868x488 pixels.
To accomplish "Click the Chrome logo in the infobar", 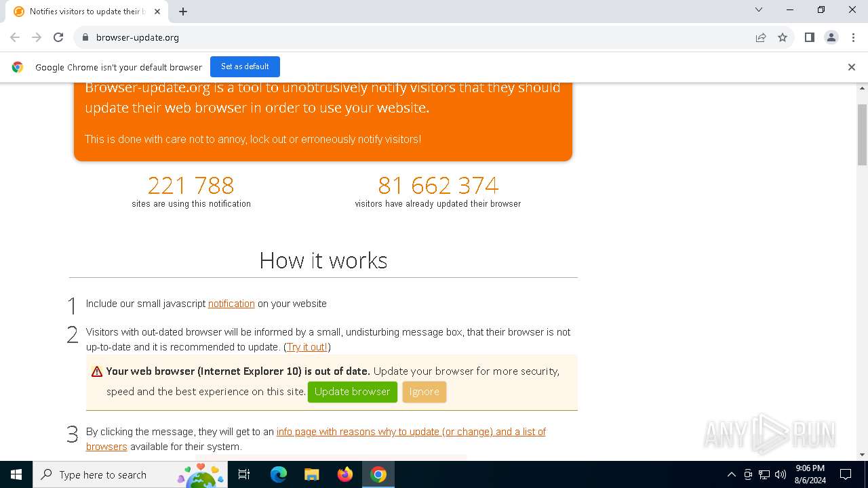I will coord(18,67).
